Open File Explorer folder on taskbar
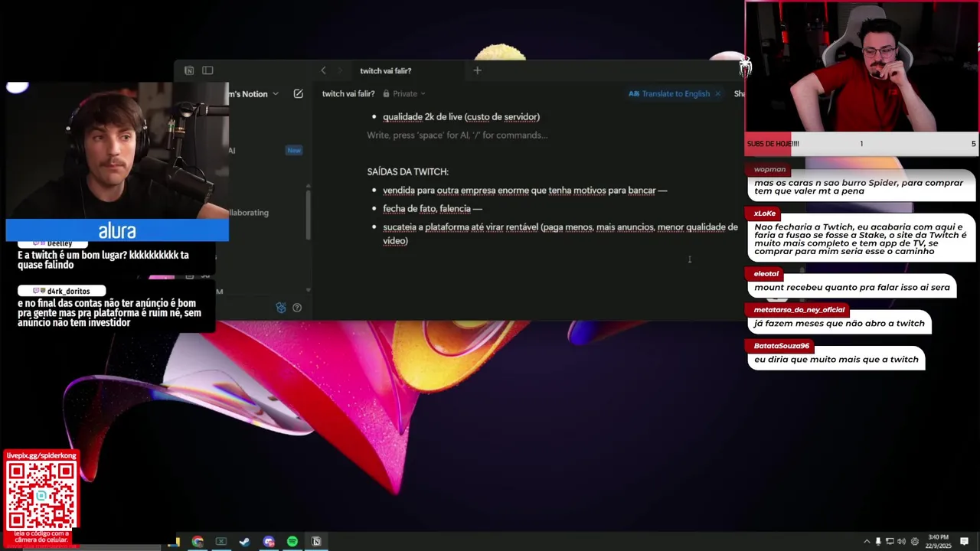The width and height of the screenshot is (980, 551). tap(175, 541)
